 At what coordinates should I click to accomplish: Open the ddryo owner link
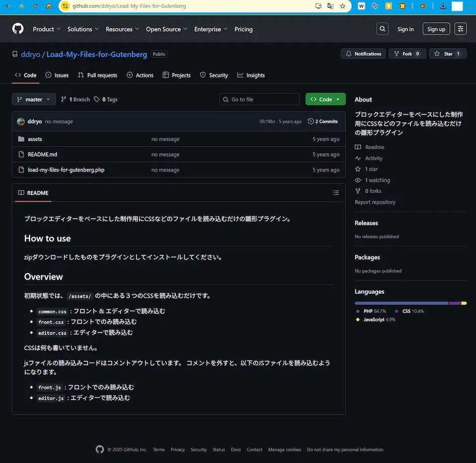31,54
